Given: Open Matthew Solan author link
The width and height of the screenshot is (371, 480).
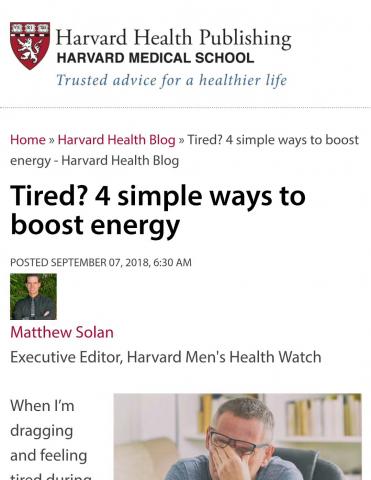Looking at the screenshot, I should click(x=62, y=332).
